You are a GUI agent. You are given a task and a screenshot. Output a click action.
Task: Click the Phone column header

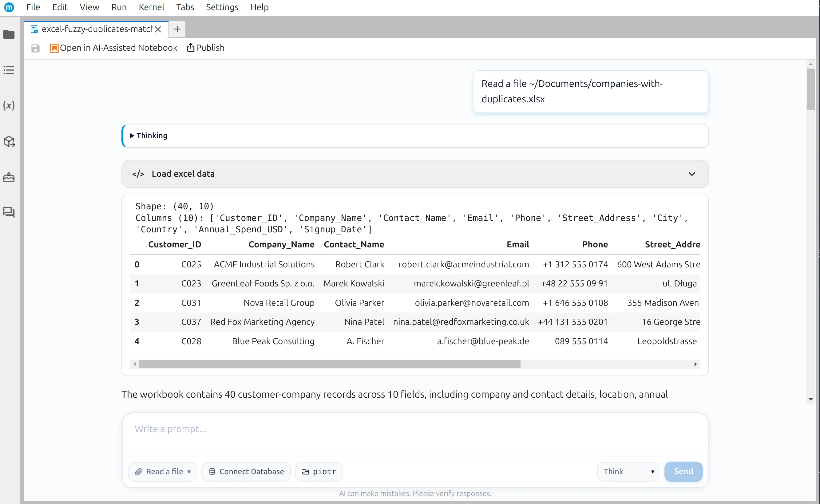[x=595, y=244]
